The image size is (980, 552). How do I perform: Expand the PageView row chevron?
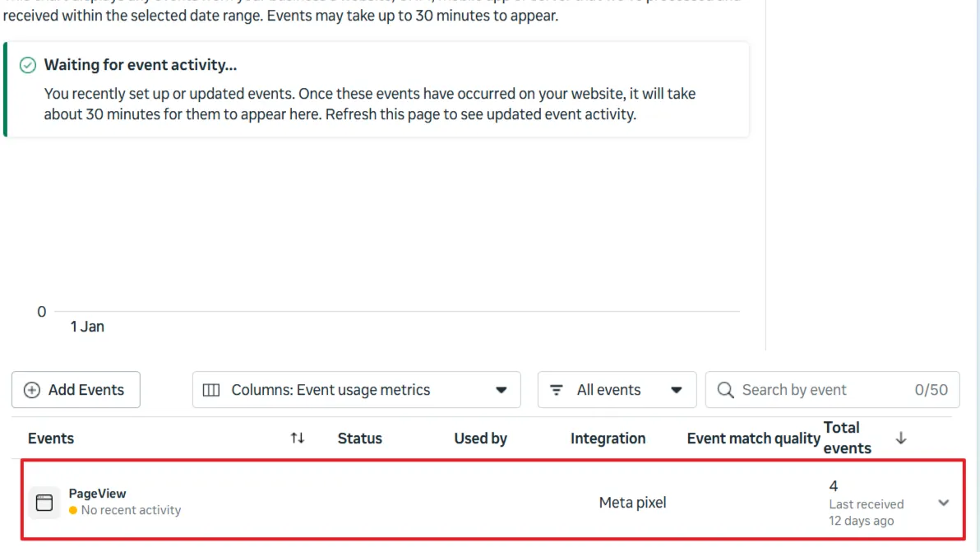tap(944, 503)
